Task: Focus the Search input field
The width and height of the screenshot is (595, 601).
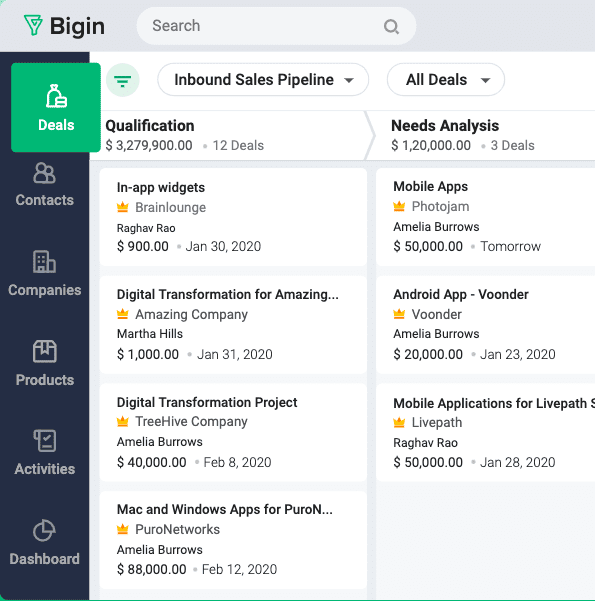Action: pos(276,26)
